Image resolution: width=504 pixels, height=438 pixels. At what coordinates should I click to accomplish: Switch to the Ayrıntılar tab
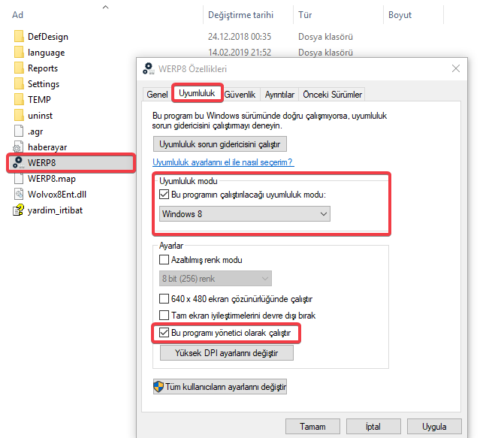(279, 95)
